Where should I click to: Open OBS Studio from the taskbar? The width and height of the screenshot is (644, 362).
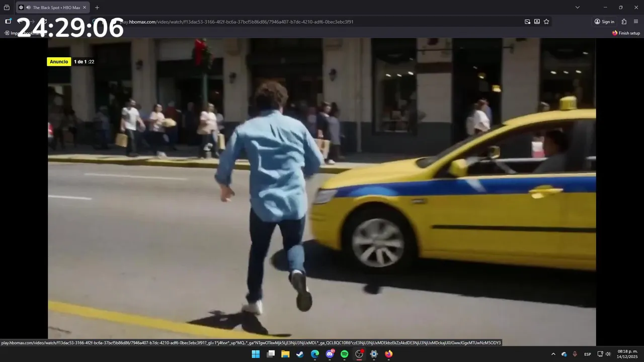coord(359,354)
